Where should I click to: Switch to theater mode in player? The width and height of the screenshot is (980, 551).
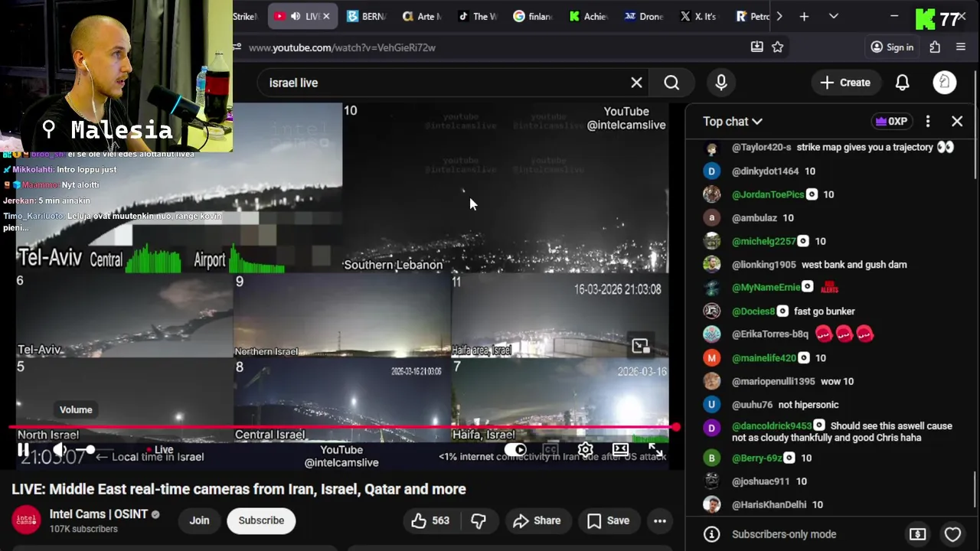[620, 450]
